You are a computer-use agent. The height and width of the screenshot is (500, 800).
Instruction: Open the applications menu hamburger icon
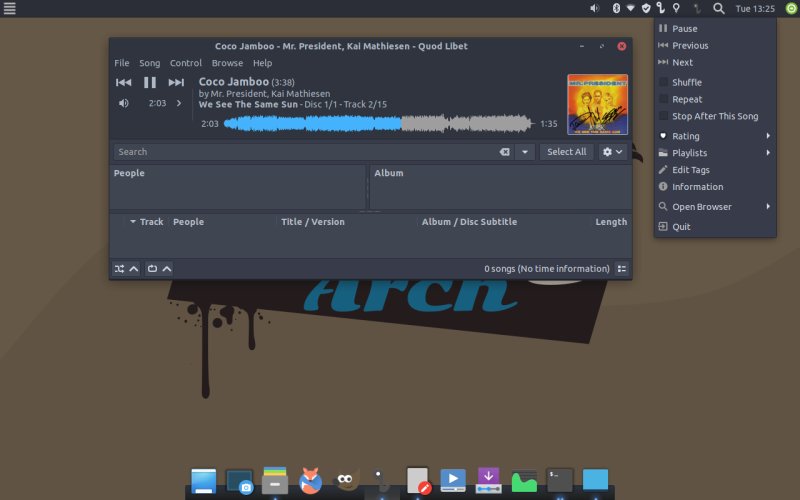click(x=9, y=8)
